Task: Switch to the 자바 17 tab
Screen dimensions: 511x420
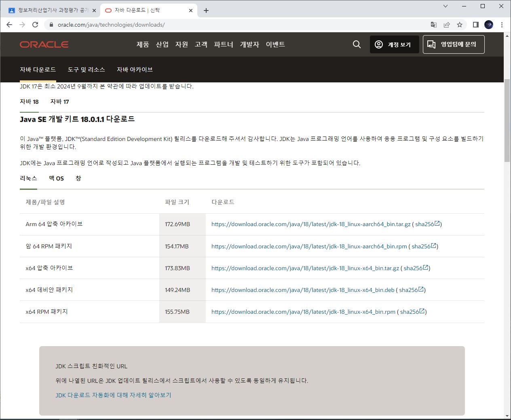Action: [59, 101]
